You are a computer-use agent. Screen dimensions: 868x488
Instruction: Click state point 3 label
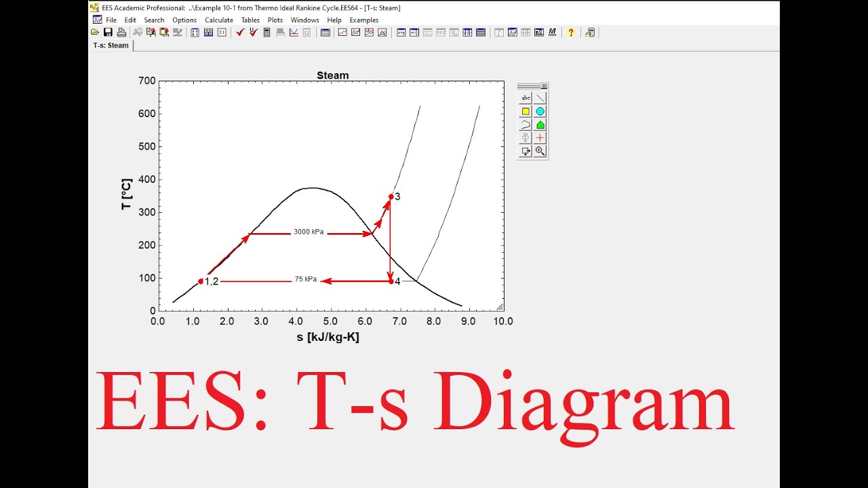(397, 197)
